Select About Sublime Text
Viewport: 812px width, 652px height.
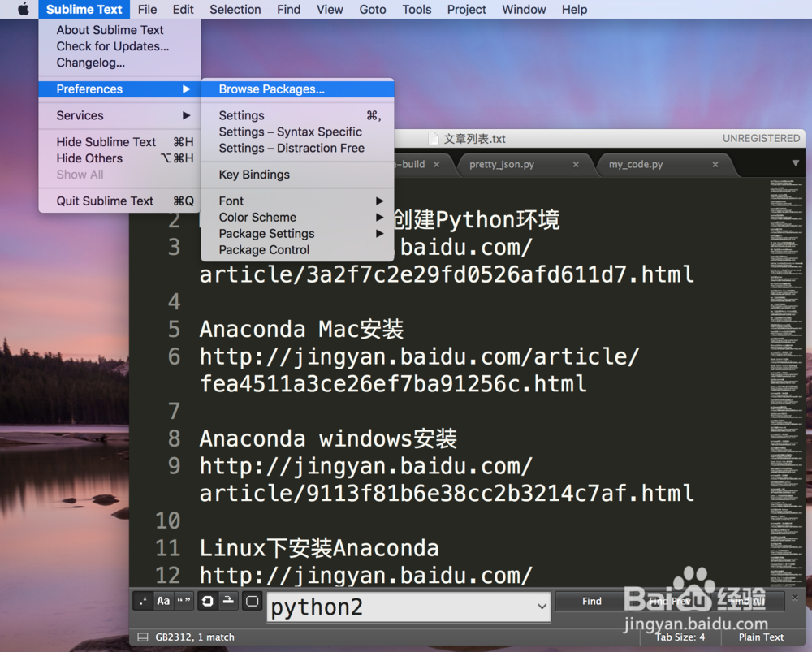pyautogui.click(x=119, y=30)
